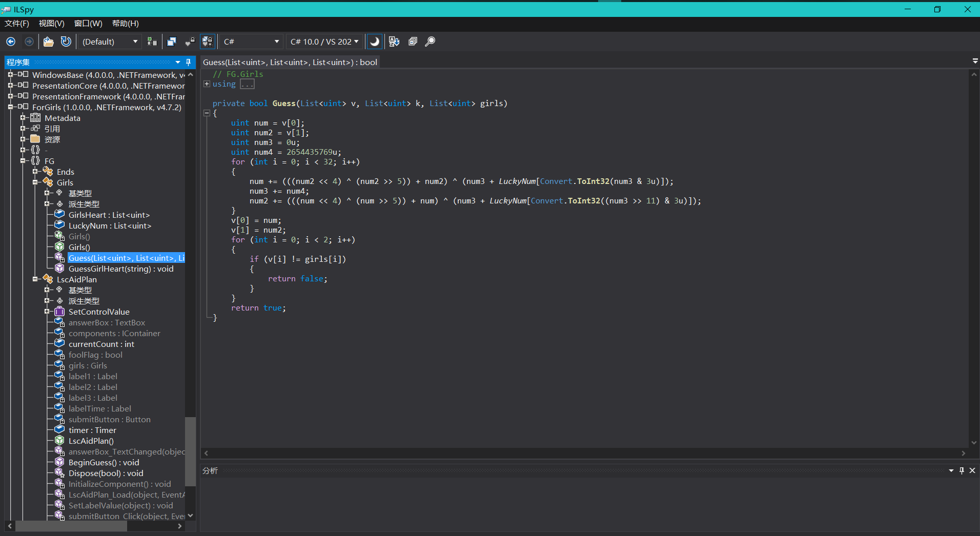This screenshot has height=536, width=980.
Task: Open the 视图(V) menu
Action: [52, 24]
